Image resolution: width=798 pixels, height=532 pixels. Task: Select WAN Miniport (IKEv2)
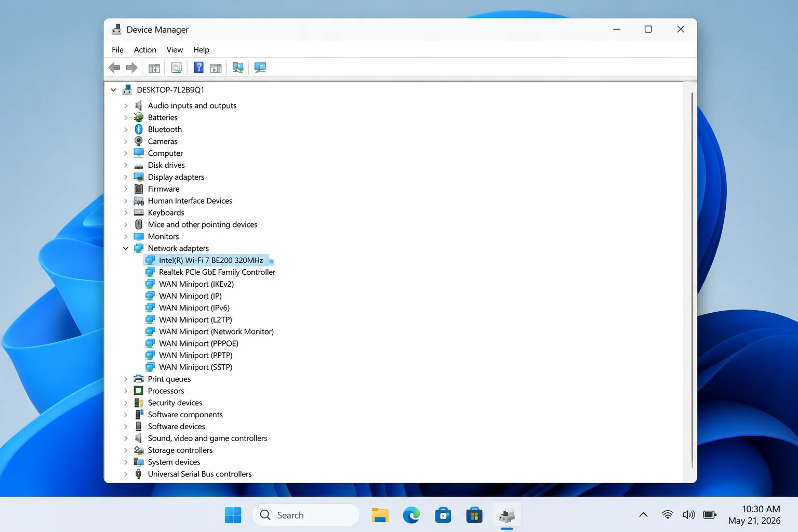pyautogui.click(x=196, y=284)
